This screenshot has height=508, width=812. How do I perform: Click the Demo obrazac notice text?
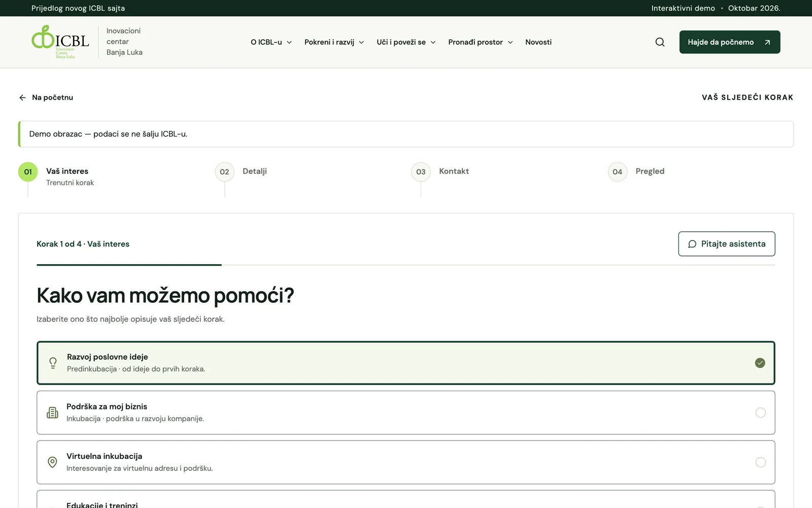pos(108,134)
